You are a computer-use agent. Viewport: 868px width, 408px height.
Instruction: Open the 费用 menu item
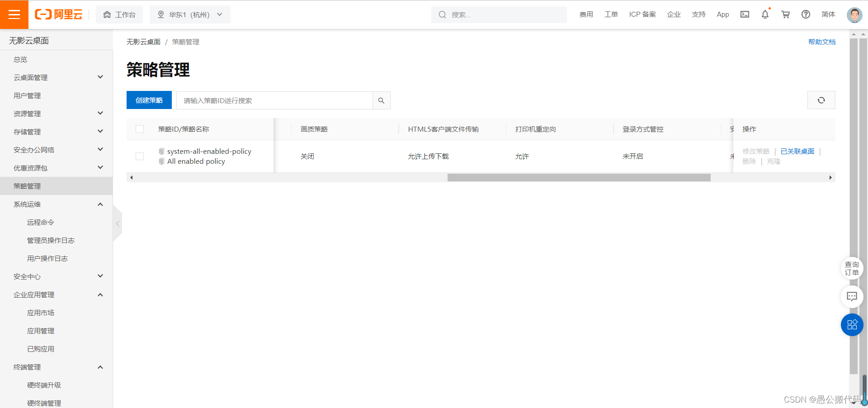click(586, 14)
